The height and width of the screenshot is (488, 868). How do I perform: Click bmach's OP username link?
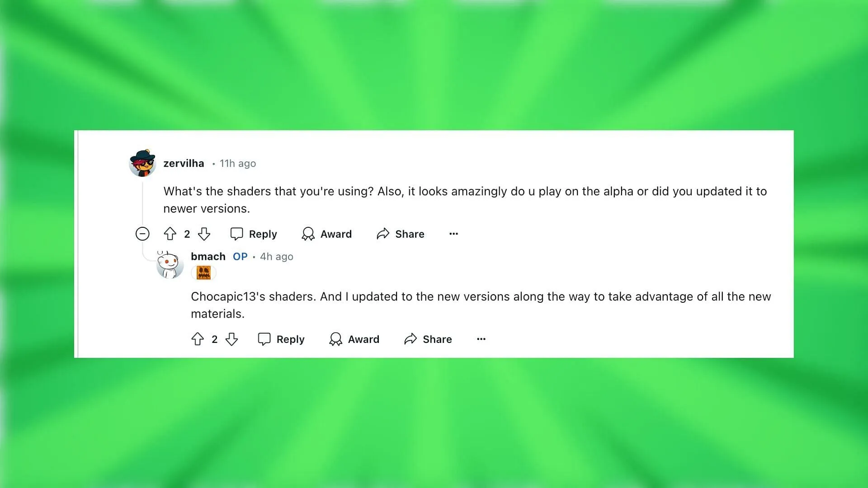click(208, 256)
